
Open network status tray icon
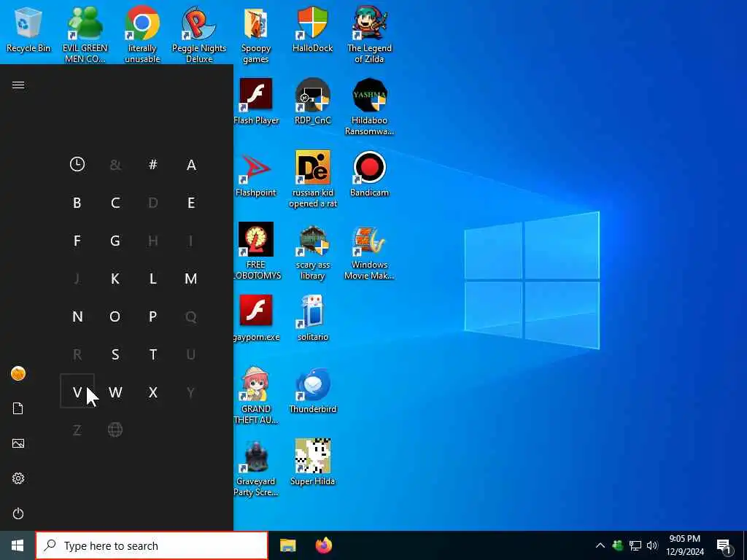[x=635, y=545]
